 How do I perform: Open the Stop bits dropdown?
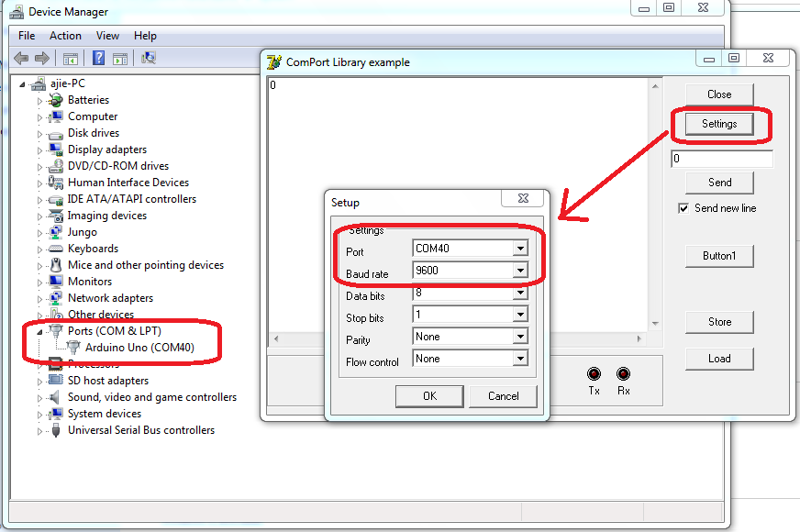pyautogui.click(x=520, y=315)
